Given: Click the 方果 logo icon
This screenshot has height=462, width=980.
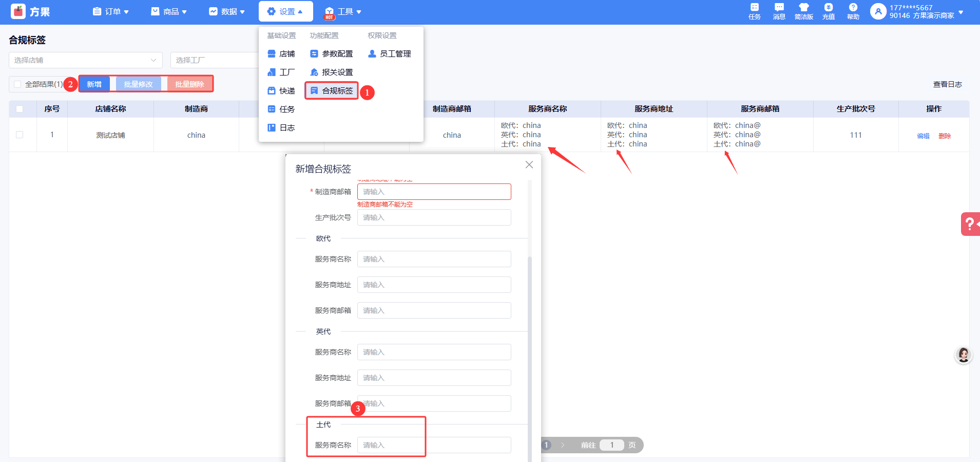Looking at the screenshot, I should [18, 11].
